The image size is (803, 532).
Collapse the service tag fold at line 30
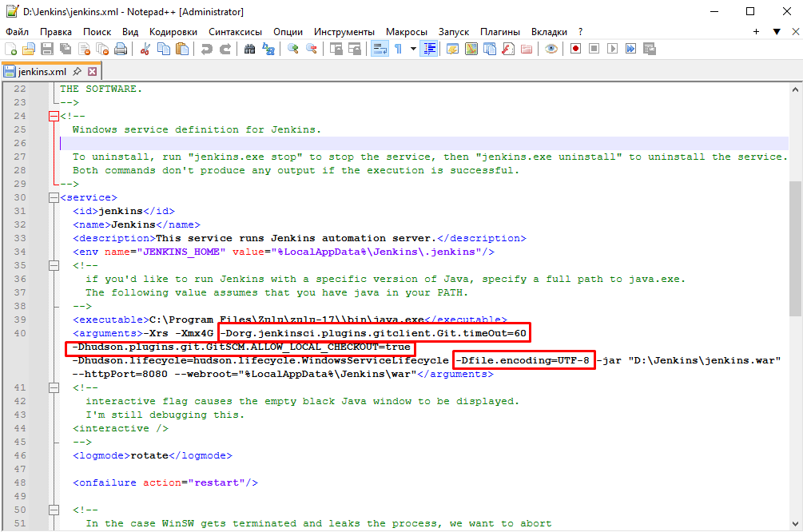point(54,197)
